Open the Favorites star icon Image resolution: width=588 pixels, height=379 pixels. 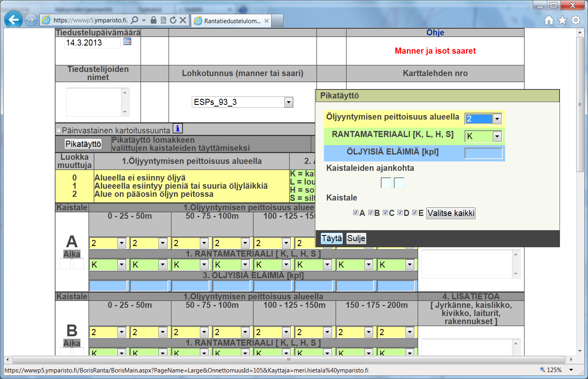562,20
